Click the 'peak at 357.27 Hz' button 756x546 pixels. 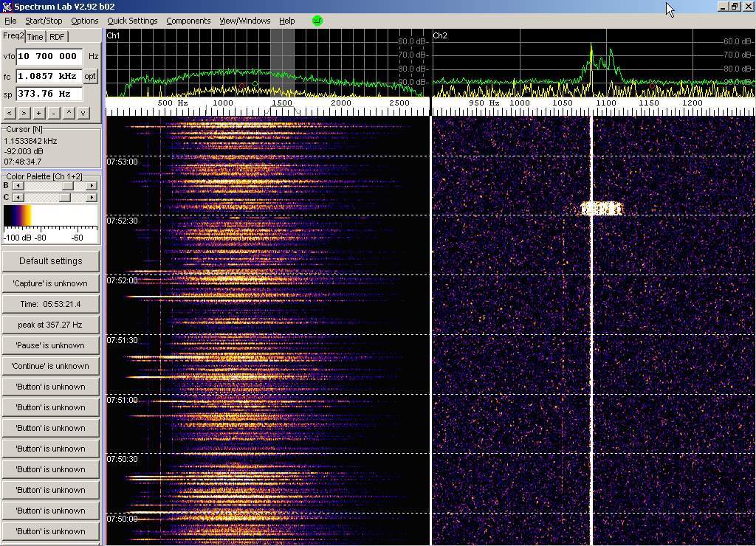coord(50,325)
